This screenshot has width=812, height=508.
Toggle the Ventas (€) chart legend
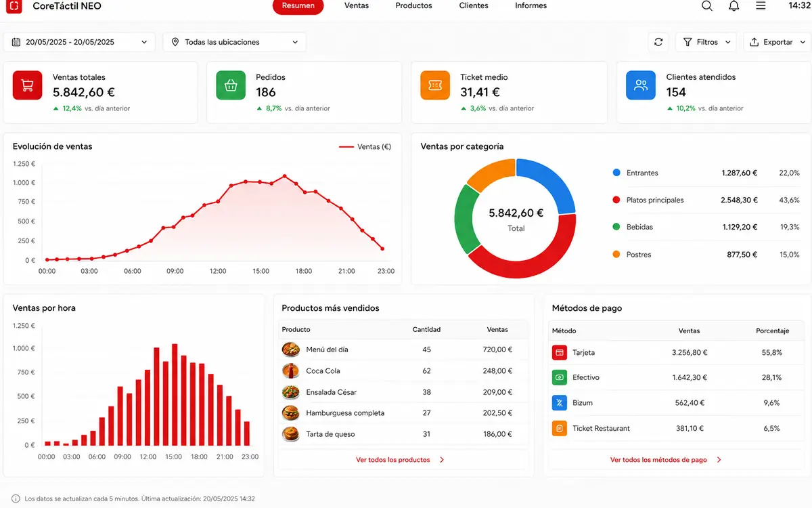pos(365,146)
